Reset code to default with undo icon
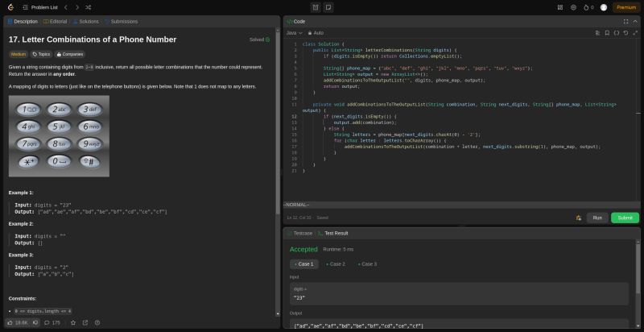The height and width of the screenshot is (332, 644). (625, 33)
